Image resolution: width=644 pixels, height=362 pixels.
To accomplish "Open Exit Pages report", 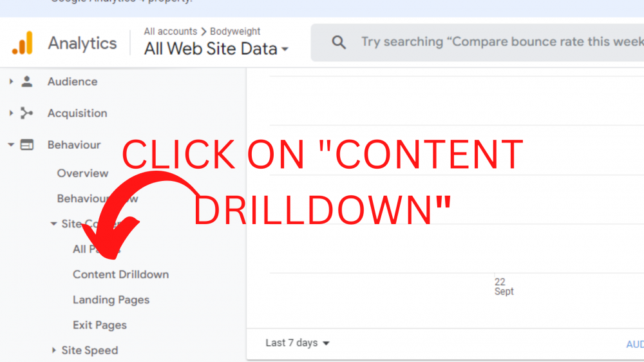I will (100, 325).
